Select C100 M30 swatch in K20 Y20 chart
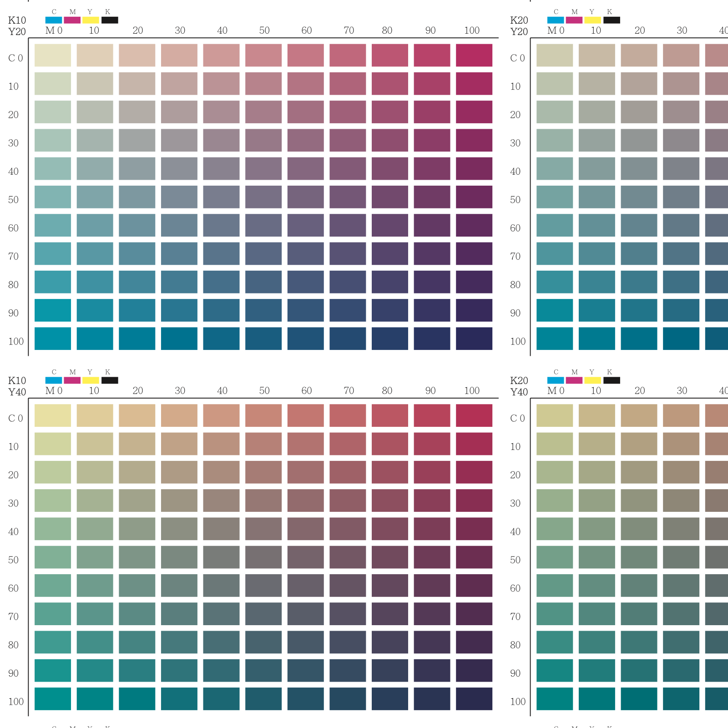This screenshot has width=728, height=728. pos(681,339)
